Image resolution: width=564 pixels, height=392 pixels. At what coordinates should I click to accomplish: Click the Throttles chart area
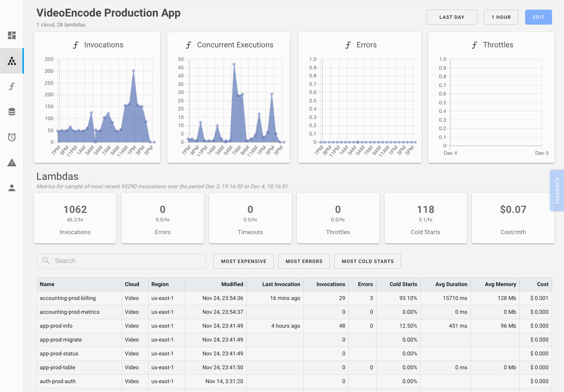[x=496, y=102]
